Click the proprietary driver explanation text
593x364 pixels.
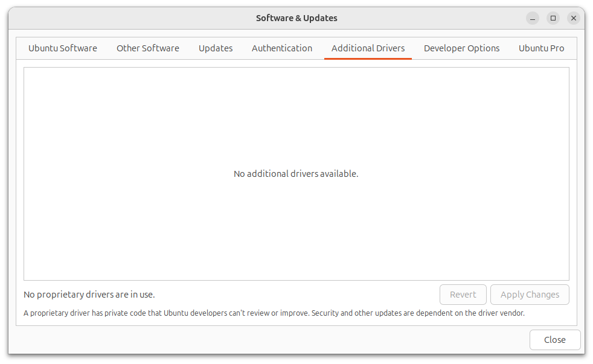point(274,313)
